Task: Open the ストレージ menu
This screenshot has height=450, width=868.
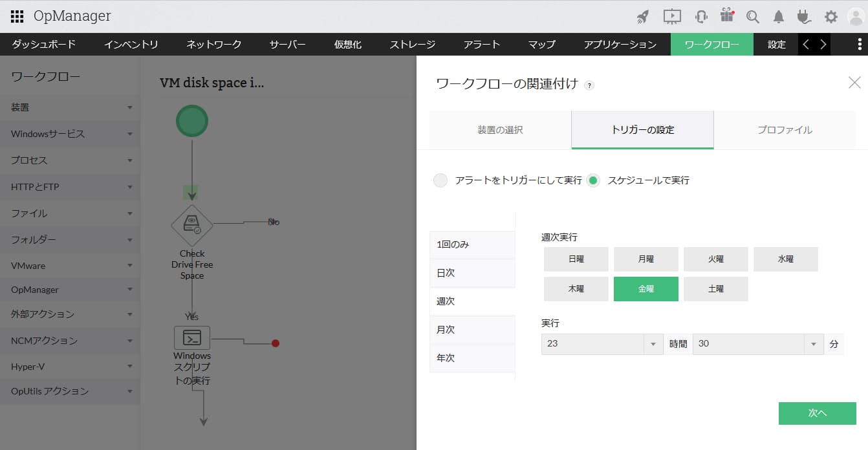Action: tap(413, 44)
